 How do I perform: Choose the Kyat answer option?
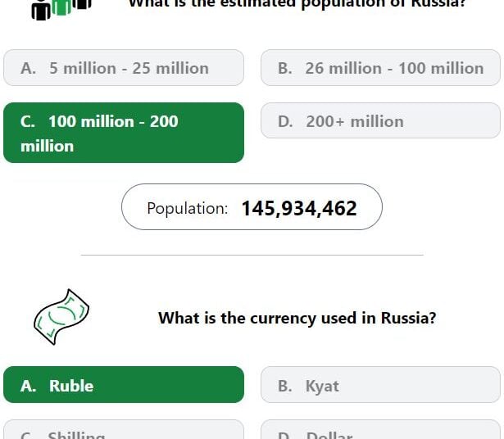pos(380,385)
